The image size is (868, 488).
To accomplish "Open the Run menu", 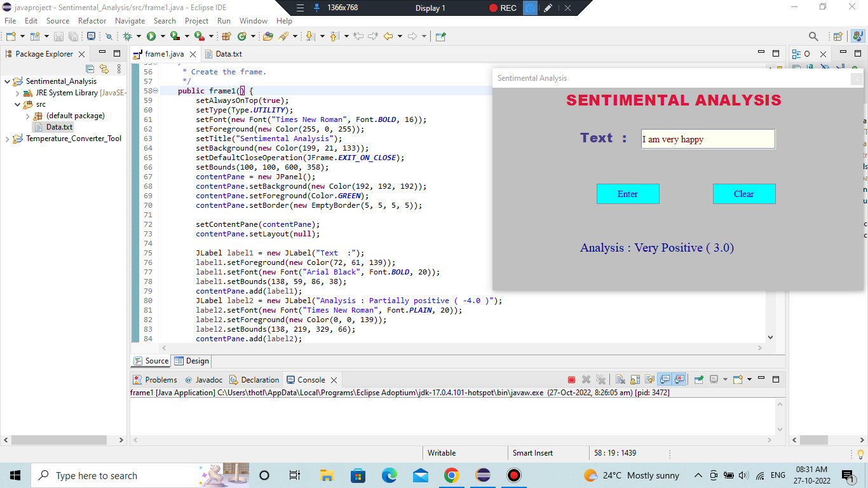I will [224, 20].
